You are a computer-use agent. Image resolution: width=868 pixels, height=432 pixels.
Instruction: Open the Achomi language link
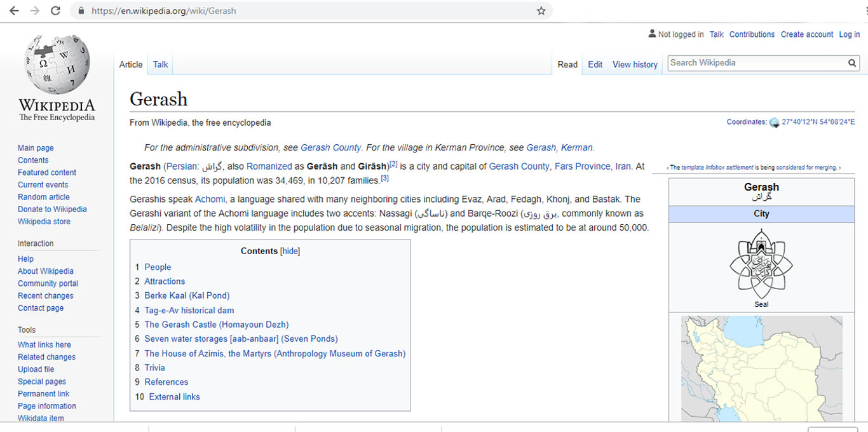(210, 199)
